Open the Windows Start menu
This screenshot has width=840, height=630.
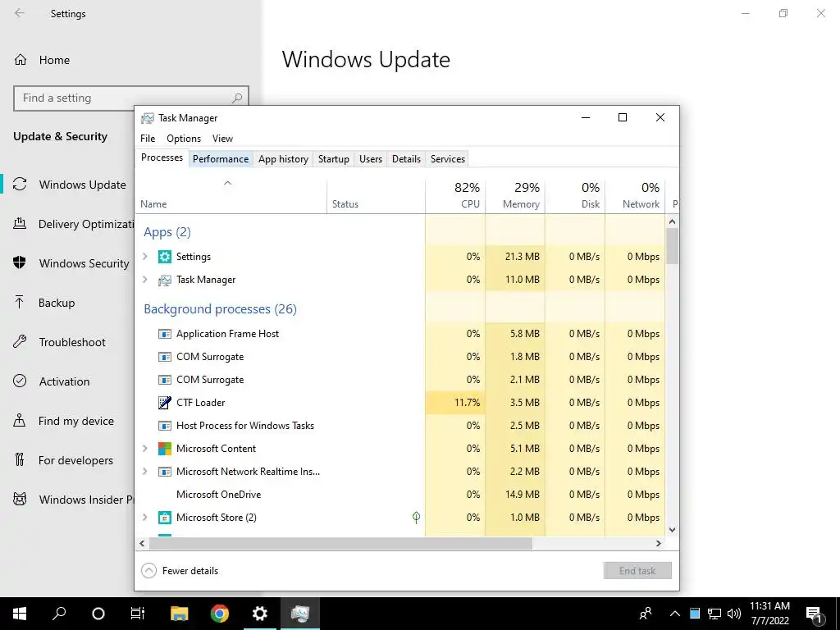20,614
